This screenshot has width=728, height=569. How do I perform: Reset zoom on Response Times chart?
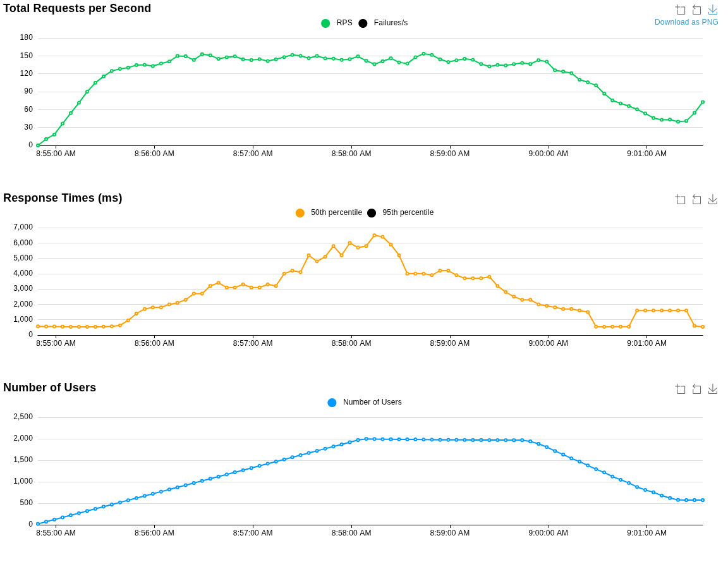tap(696, 199)
